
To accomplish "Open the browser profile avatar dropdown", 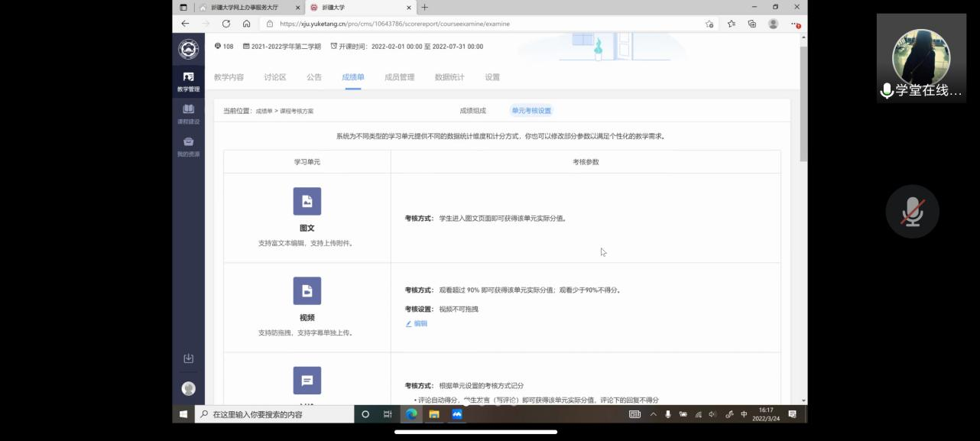I will click(x=773, y=24).
